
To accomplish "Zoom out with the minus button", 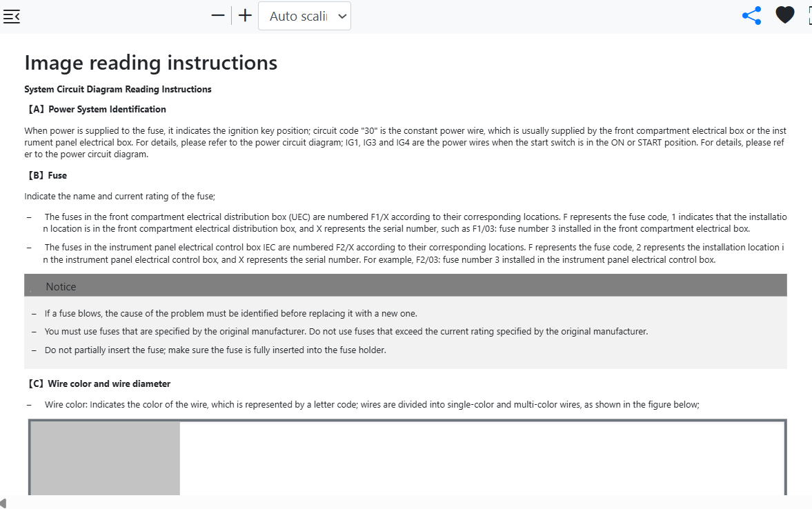I will point(218,16).
